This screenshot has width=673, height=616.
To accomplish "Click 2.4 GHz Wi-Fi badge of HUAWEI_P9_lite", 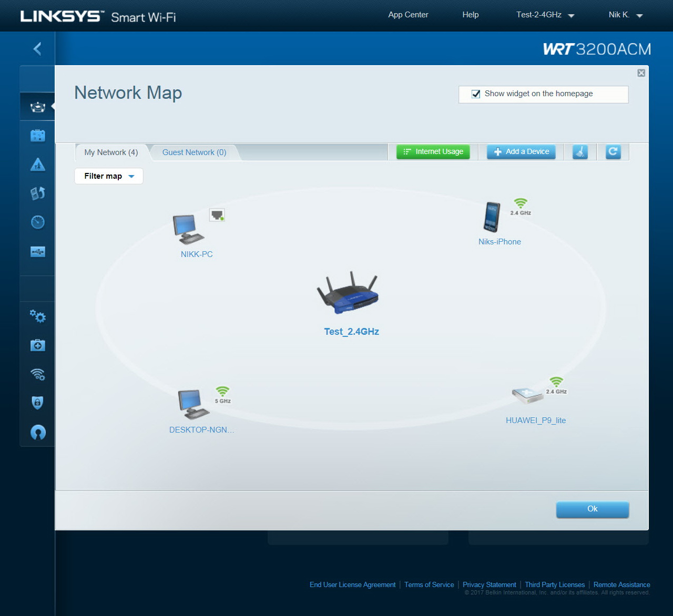I will [556, 385].
